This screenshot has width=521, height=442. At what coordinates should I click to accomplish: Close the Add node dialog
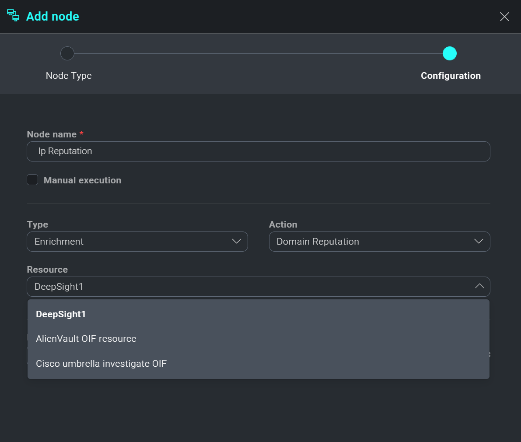pos(504,16)
